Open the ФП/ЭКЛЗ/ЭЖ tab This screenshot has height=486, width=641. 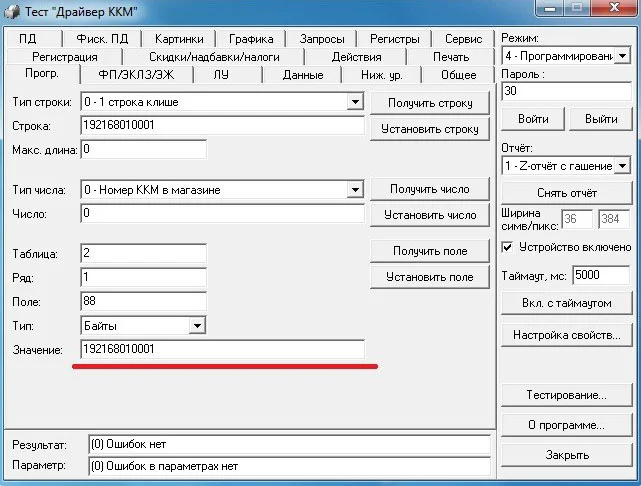pos(136,75)
